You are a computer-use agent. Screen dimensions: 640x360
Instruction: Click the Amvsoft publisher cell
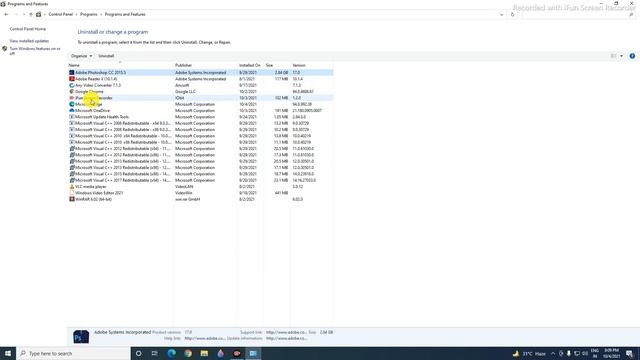pyautogui.click(x=182, y=85)
